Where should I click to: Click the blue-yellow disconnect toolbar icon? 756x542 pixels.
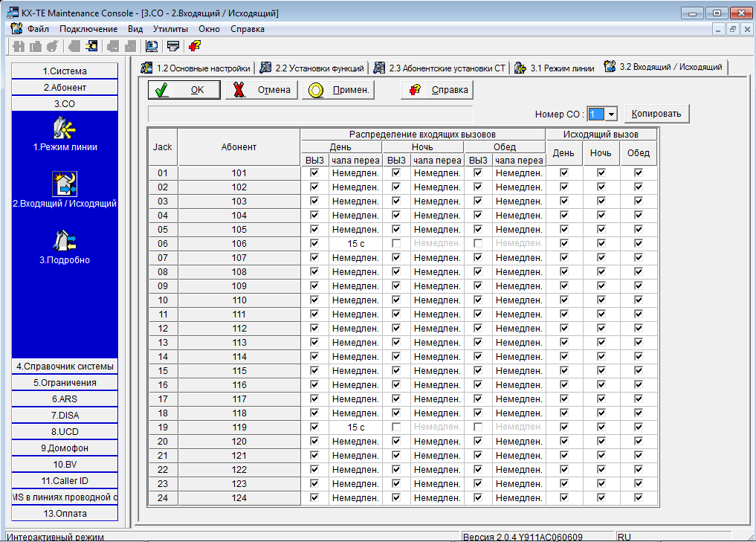pyautogui.click(x=91, y=46)
